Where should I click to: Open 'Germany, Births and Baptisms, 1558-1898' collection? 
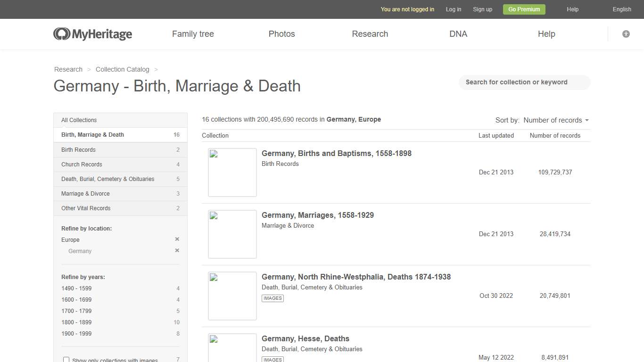coord(336,153)
